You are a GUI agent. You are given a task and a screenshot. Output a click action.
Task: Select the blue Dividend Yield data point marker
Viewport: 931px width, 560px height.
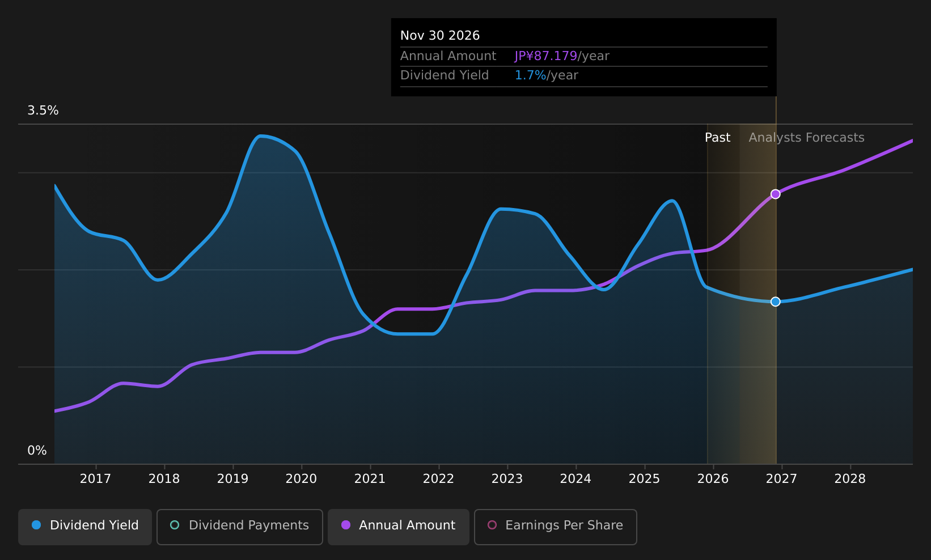point(775,302)
